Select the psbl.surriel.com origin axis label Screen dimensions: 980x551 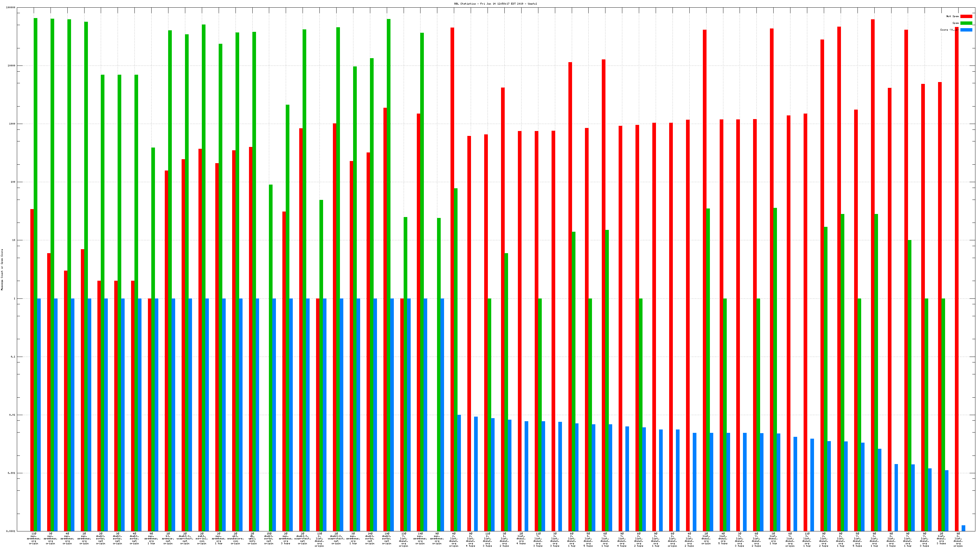[202, 538]
